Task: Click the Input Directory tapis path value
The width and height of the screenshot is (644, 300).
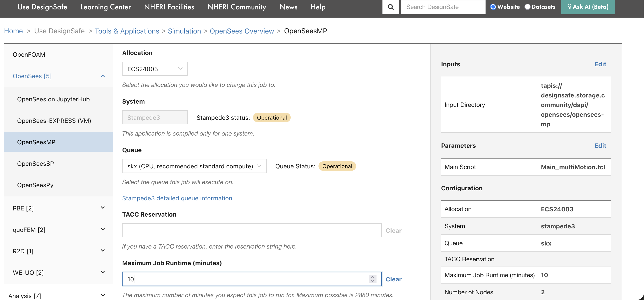Action: click(x=573, y=105)
